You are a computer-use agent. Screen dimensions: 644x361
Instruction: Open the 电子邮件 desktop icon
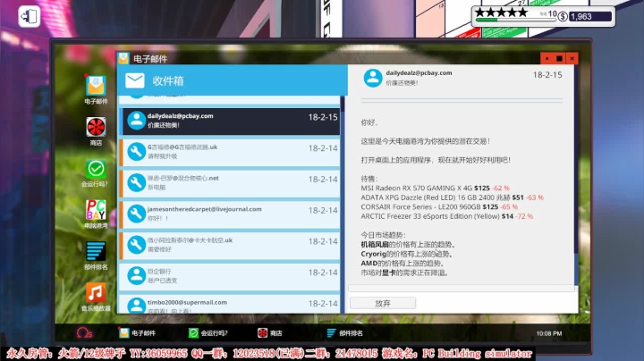pos(96,89)
